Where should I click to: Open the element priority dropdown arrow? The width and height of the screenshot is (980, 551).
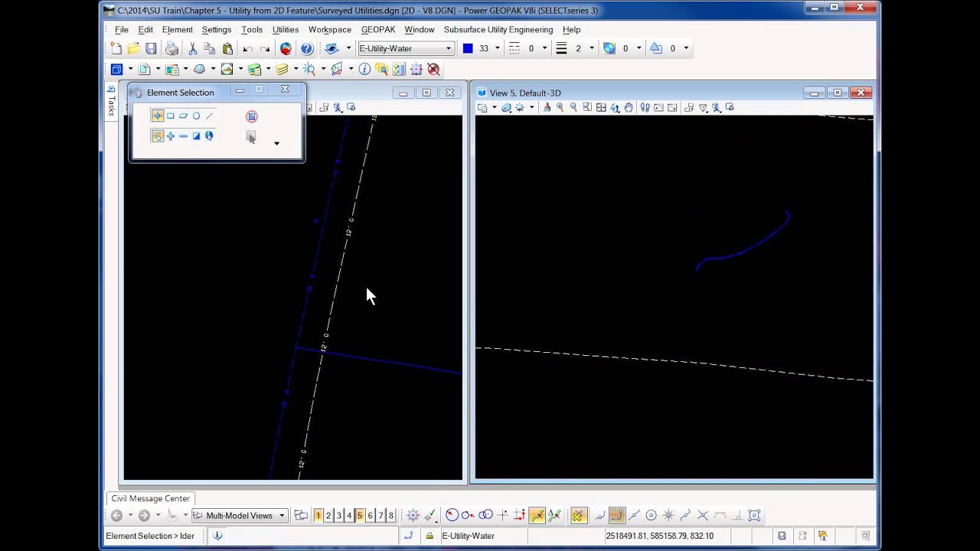pyautogui.click(x=686, y=48)
